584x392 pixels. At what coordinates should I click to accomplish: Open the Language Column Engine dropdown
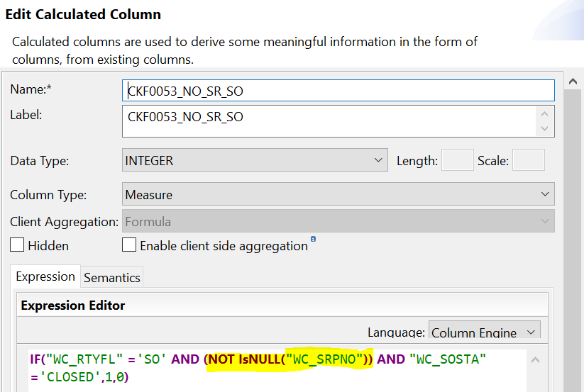(484, 332)
